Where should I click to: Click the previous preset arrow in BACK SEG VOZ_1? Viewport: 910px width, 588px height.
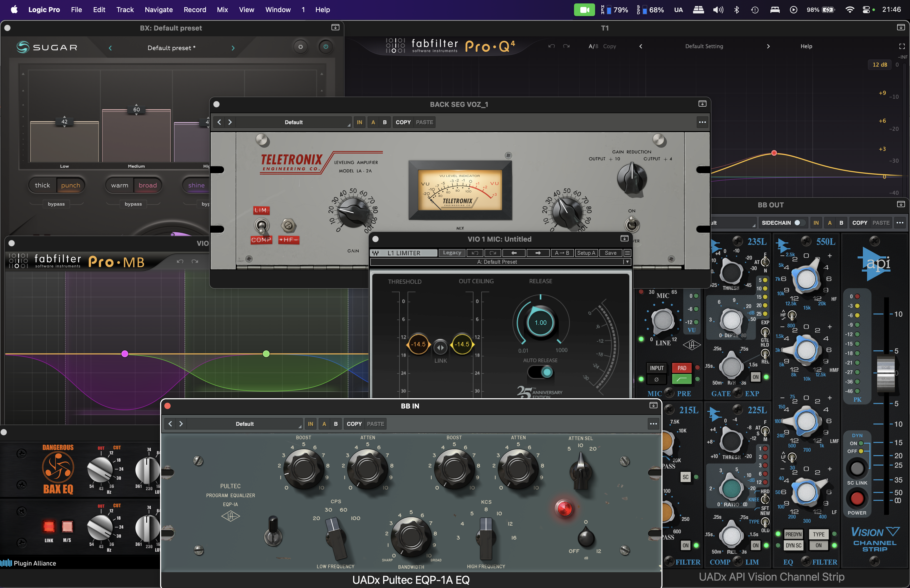pyautogui.click(x=219, y=122)
